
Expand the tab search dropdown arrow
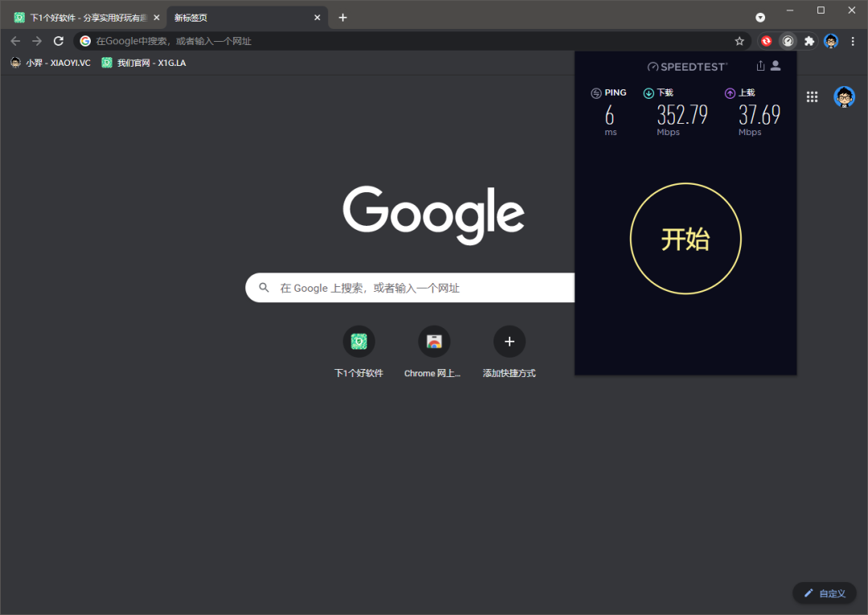[760, 17]
